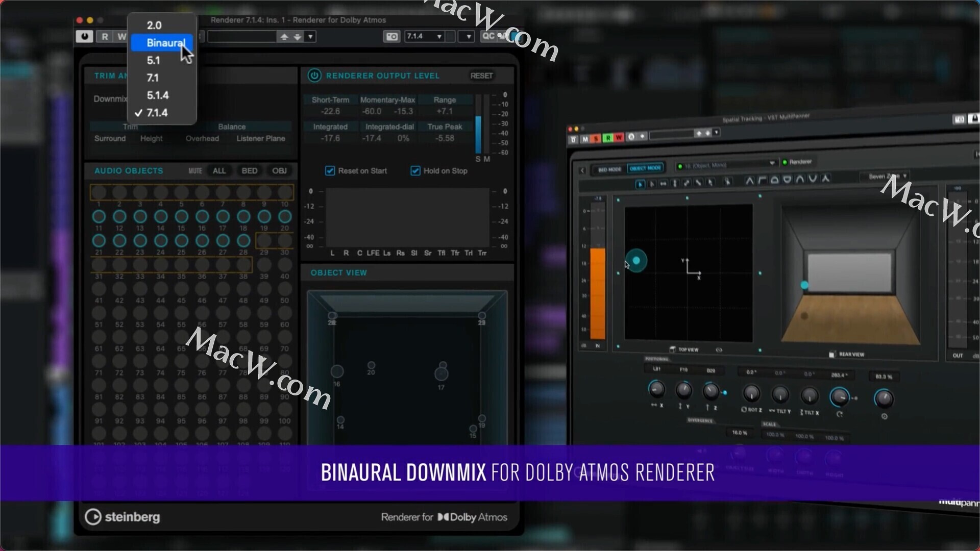Select the 5.1 downmix option
980x551 pixels.
[162, 60]
